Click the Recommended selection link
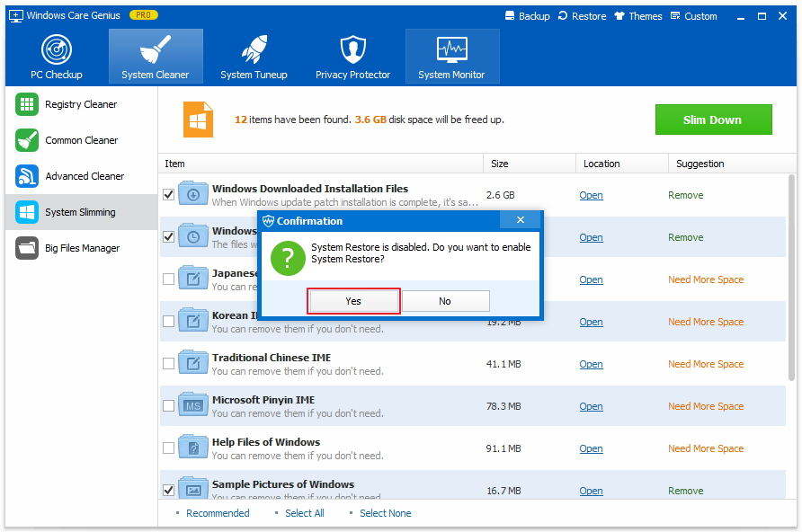Viewport: 802px width, 532px height. click(x=218, y=513)
